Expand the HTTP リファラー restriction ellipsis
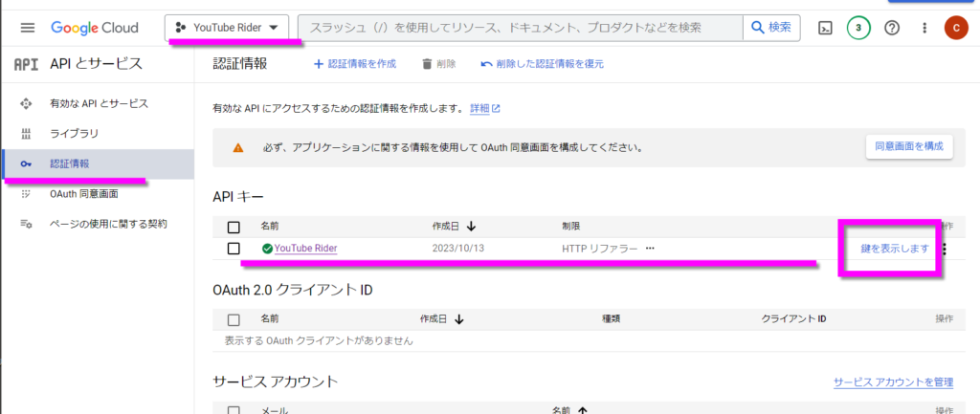The height and width of the screenshot is (414, 980). (x=650, y=248)
